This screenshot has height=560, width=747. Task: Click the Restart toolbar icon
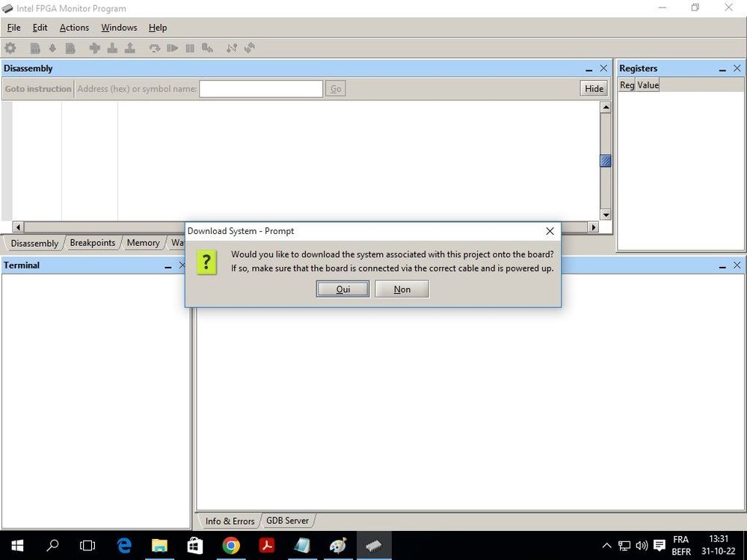pos(154,48)
